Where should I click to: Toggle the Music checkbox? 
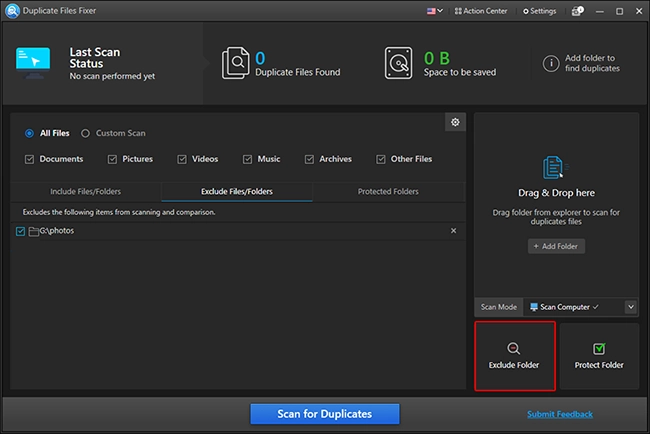click(x=247, y=159)
